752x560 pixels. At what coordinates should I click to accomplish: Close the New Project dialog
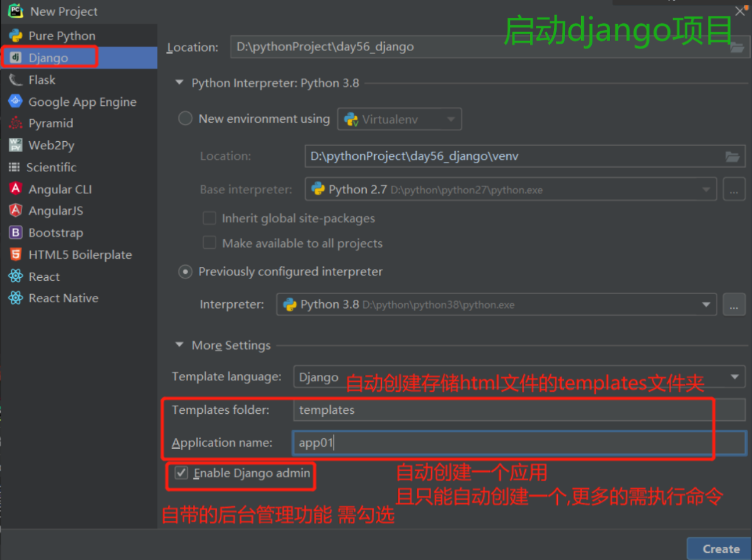click(739, 11)
